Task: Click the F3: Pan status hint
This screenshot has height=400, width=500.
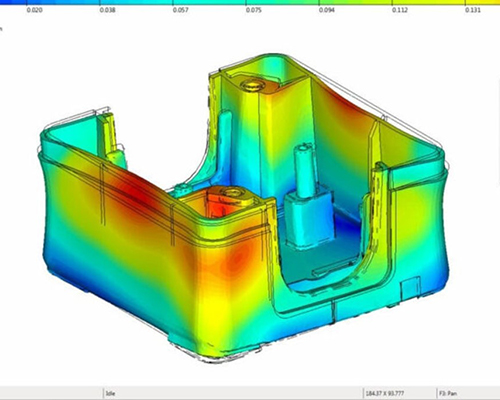Action: pos(448,394)
